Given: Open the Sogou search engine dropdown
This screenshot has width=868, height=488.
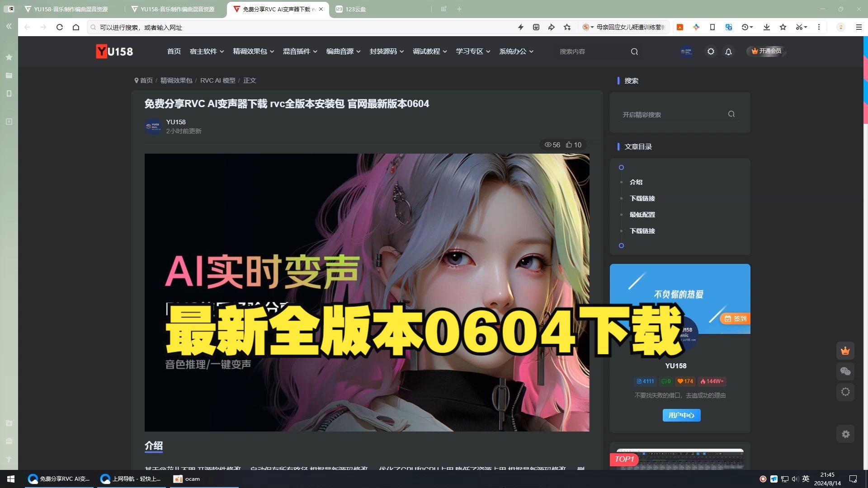Looking at the screenshot, I should coord(588,27).
